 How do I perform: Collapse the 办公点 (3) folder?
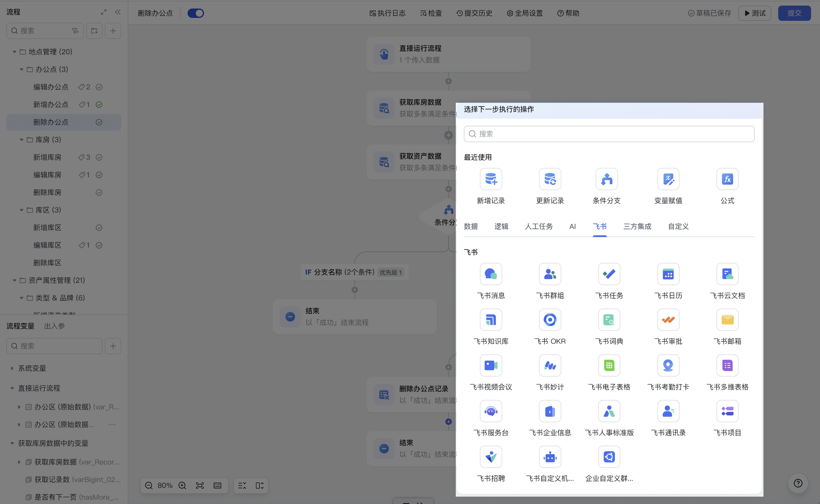tap(21, 69)
